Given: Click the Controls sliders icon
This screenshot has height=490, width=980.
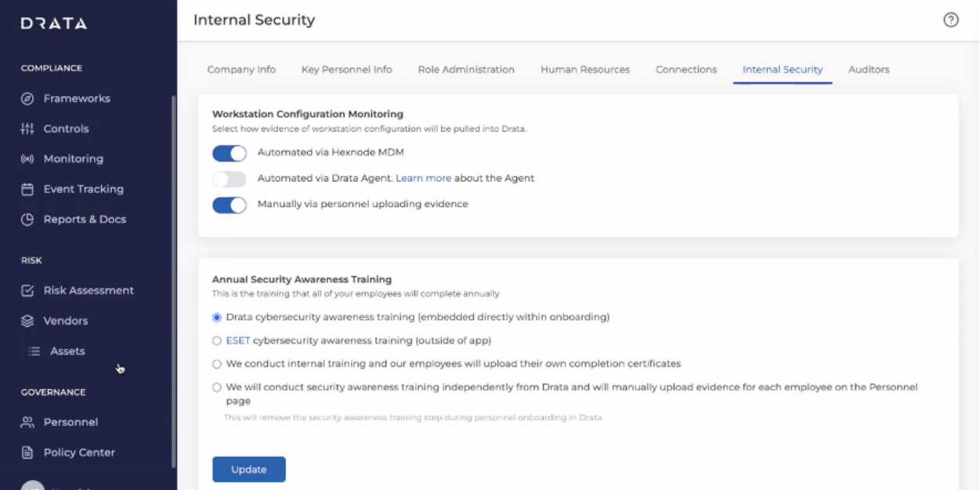Looking at the screenshot, I should click(x=27, y=129).
